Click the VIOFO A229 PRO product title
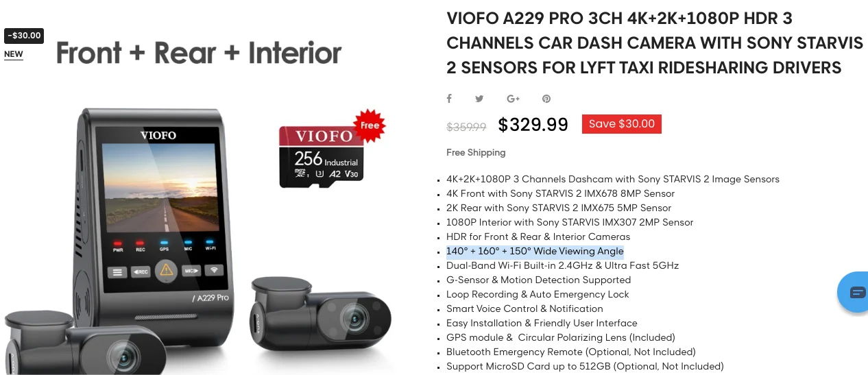 click(x=655, y=43)
